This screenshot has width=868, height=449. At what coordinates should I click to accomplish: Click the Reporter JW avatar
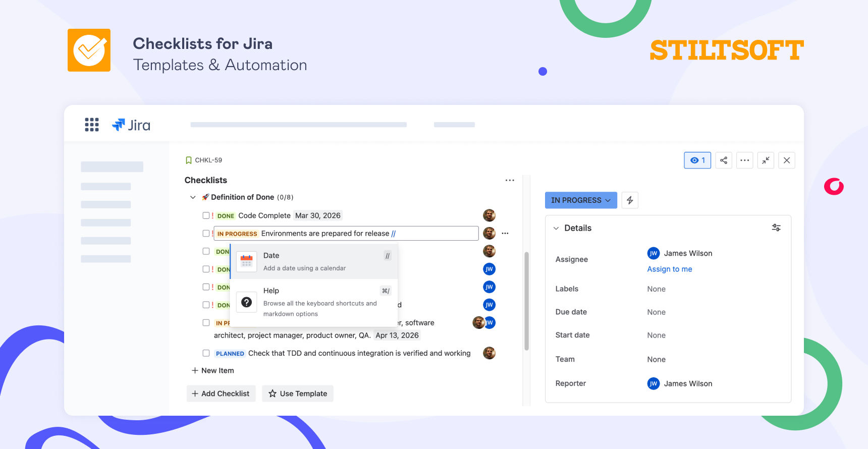[x=654, y=383]
